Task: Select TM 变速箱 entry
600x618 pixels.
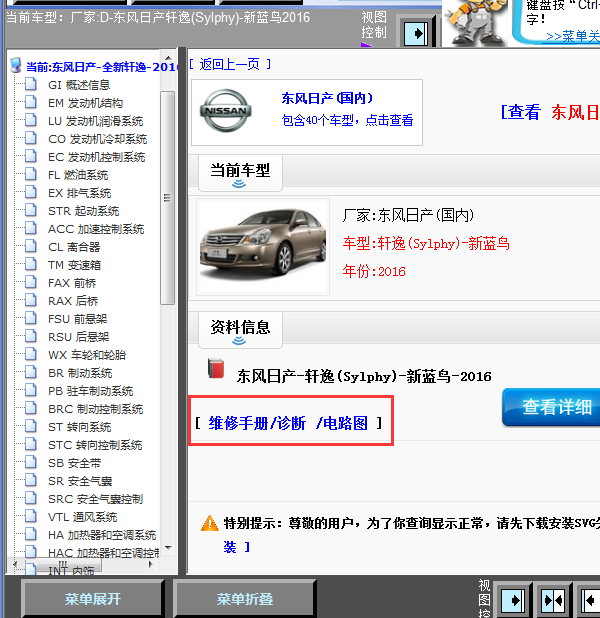Action: pos(75,265)
